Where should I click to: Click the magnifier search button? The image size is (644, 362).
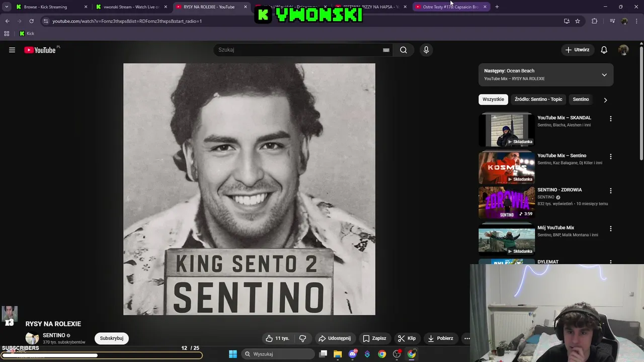[x=404, y=50]
